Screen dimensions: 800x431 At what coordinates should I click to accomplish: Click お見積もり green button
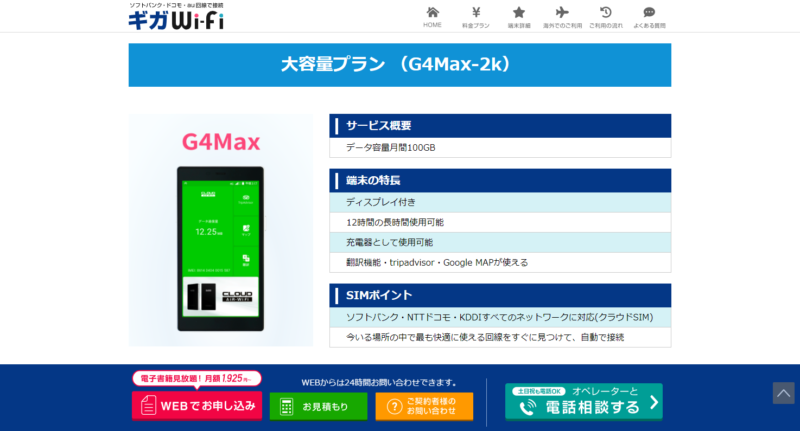click(318, 407)
